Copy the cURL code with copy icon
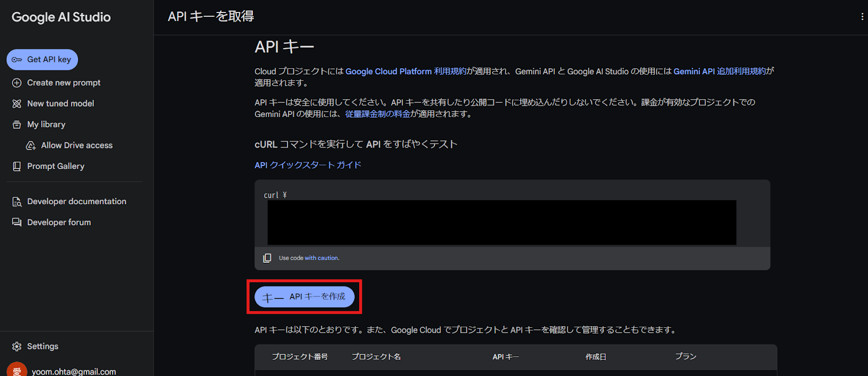 tap(267, 258)
